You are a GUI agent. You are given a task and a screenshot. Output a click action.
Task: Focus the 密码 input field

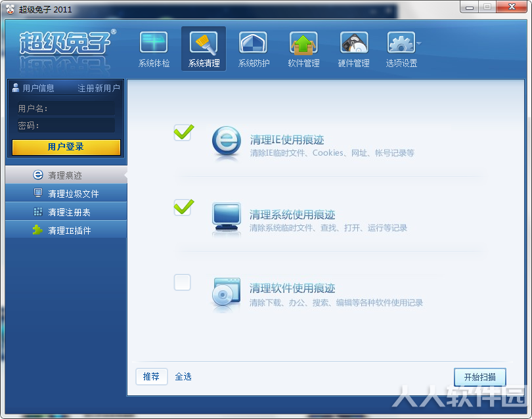click(66, 125)
